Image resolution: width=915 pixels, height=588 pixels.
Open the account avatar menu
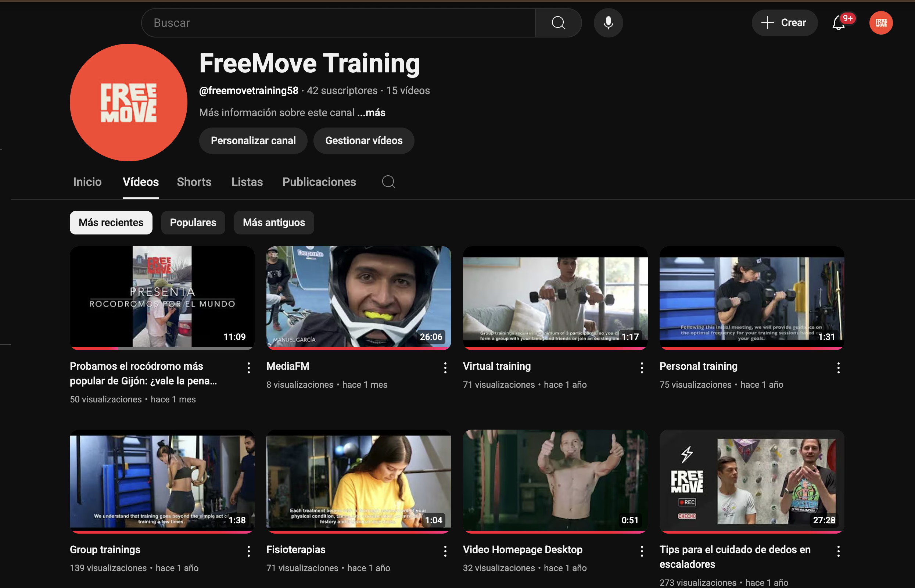coord(881,23)
